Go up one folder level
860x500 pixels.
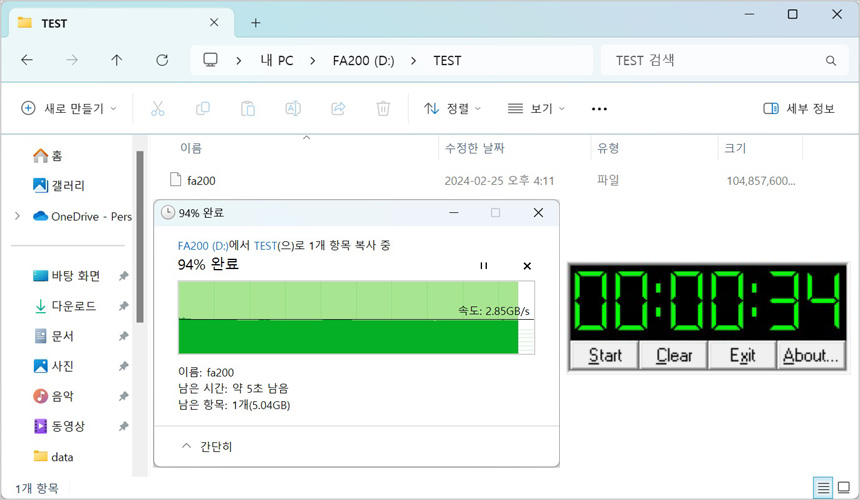(116, 60)
